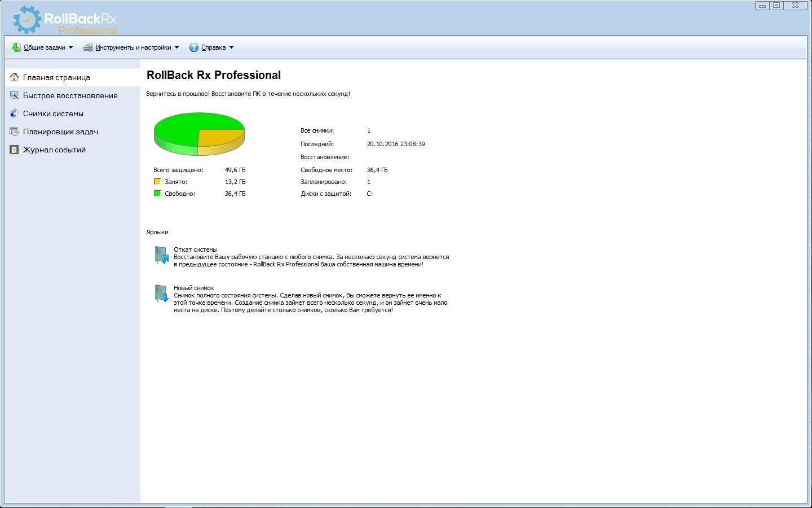The width and height of the screenshot is (812, 508).
Task: Click the last snapshot date 20.10.2016 23:08:39
Action: [x=396, y=144]
